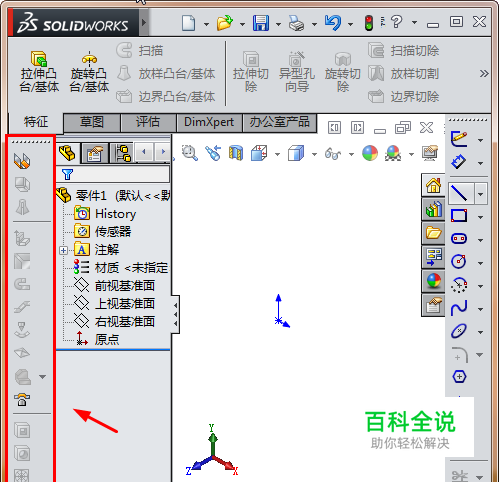Open the Circle tool dropdown arrow

tap(480, 263)
